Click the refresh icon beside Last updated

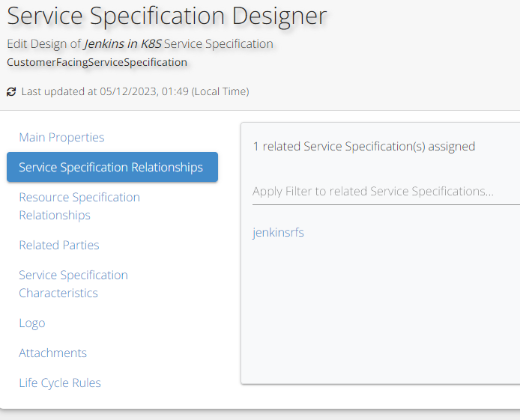[11, 92]
